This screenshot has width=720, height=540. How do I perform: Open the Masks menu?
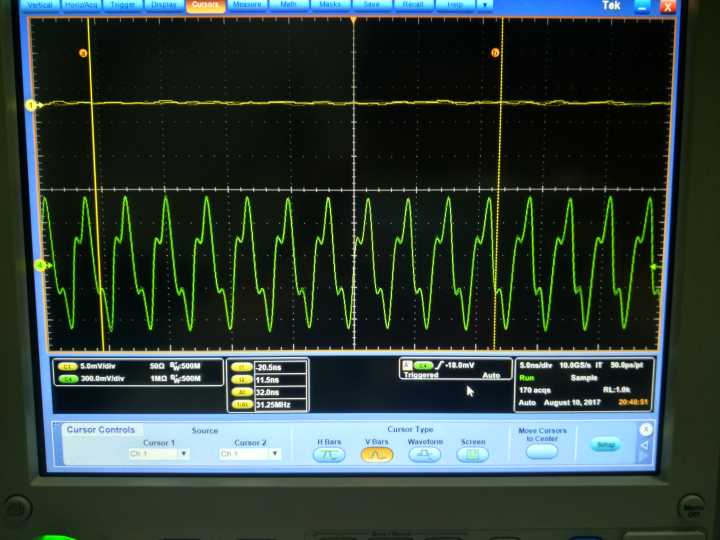click(x=330, y=5)
